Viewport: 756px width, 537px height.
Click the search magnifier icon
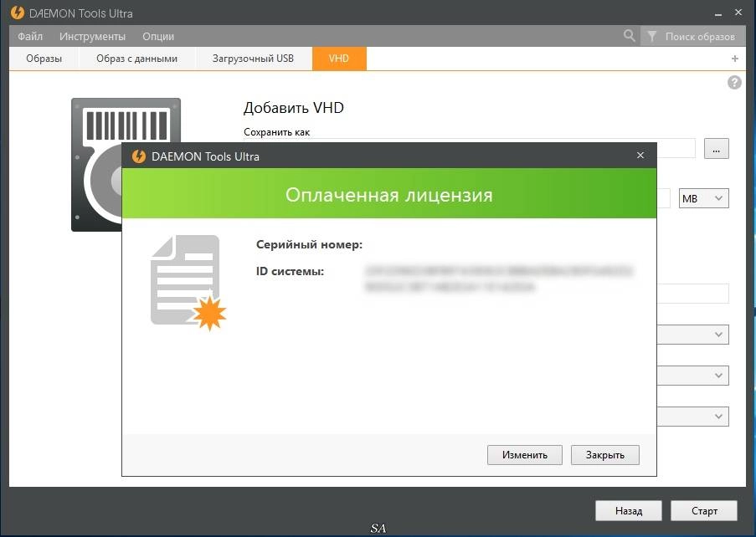(x=630, y=35)
